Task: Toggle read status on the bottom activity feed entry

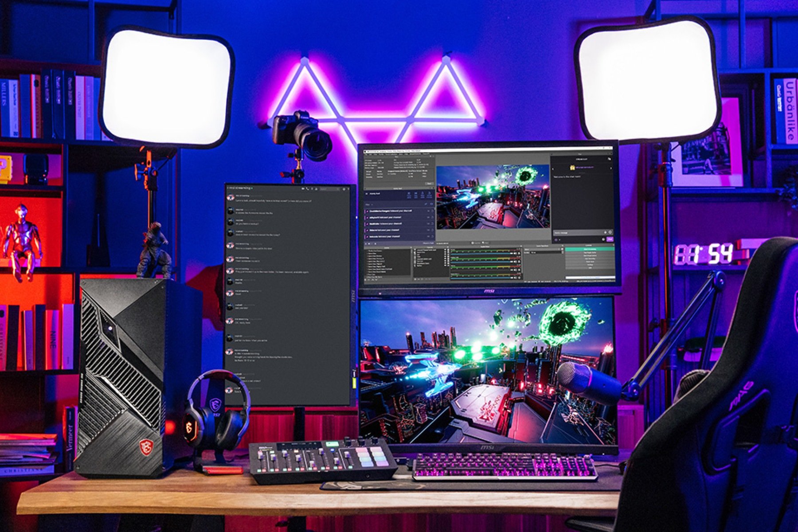Action: tap(428, 236)
